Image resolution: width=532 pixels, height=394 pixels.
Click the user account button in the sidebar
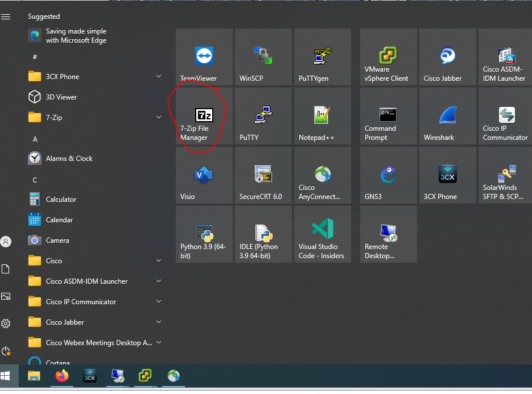tap(6, 241)
